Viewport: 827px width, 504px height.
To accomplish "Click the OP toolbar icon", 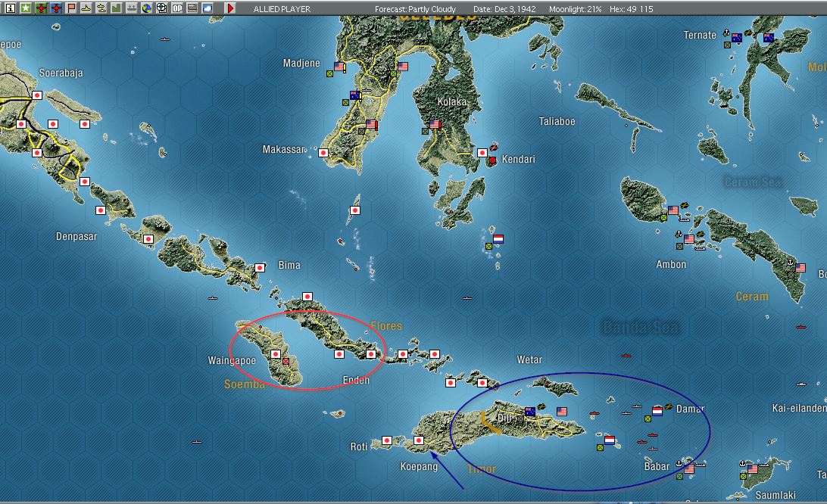I will click(177, 8).
